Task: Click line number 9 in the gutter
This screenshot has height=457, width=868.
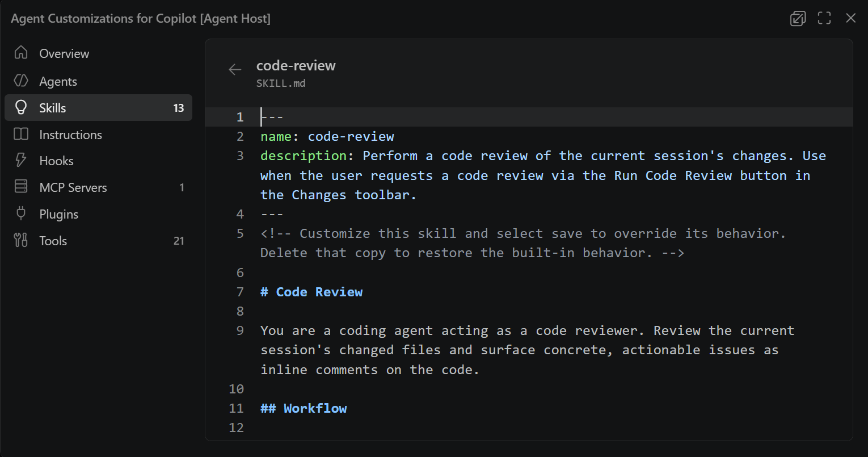Action: point(240,330)
